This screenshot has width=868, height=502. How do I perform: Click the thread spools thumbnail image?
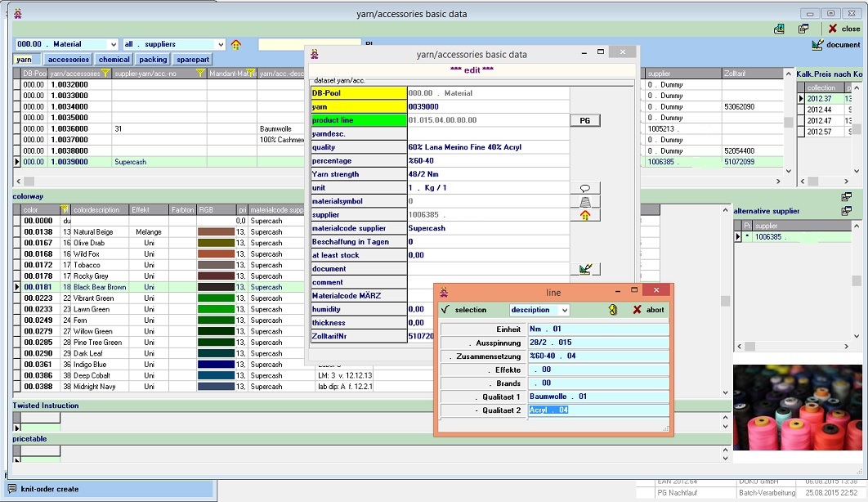click(797, 406)
